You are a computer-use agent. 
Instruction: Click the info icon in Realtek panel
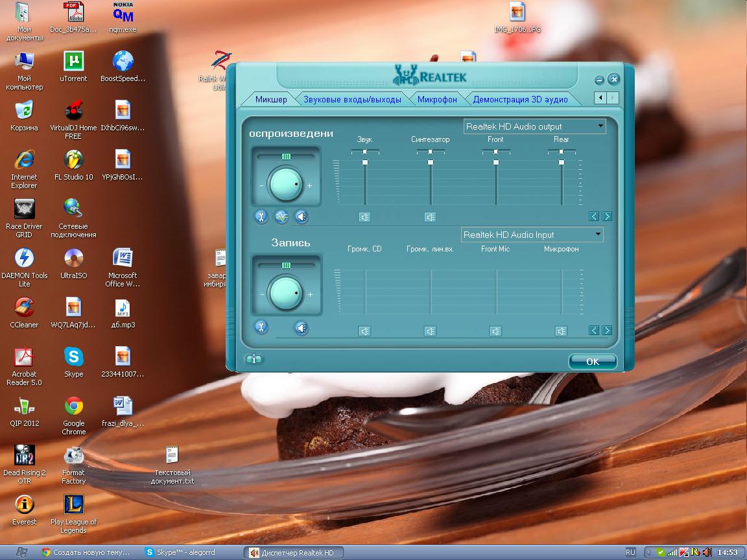[x=254, y=360]
